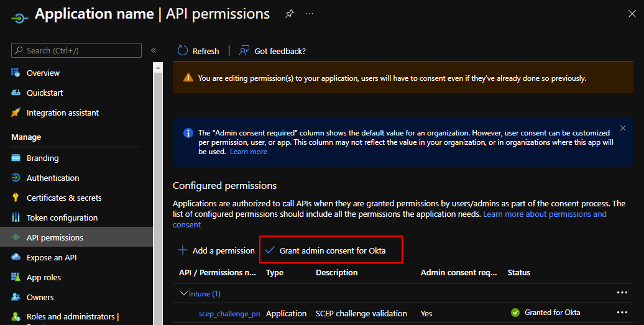Close the API permissions blade
The width and height of the screenshot is (644, 325).
[632, 14]
